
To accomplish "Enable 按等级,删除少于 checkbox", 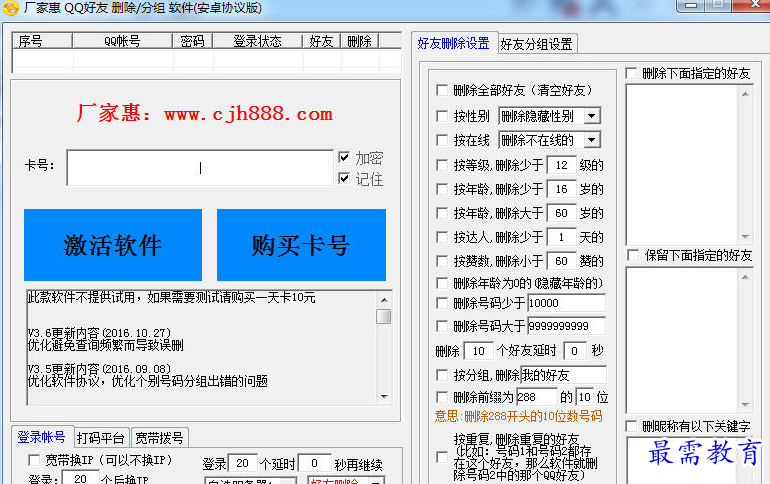I will click(442, 165).
